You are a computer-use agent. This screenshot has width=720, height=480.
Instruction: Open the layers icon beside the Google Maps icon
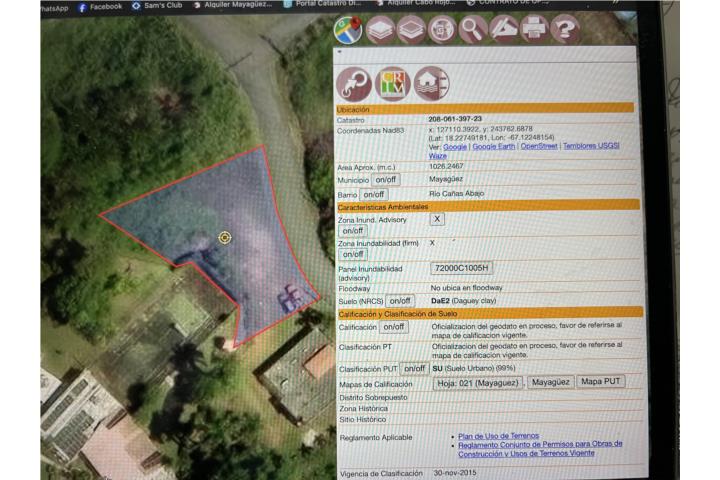380,30
